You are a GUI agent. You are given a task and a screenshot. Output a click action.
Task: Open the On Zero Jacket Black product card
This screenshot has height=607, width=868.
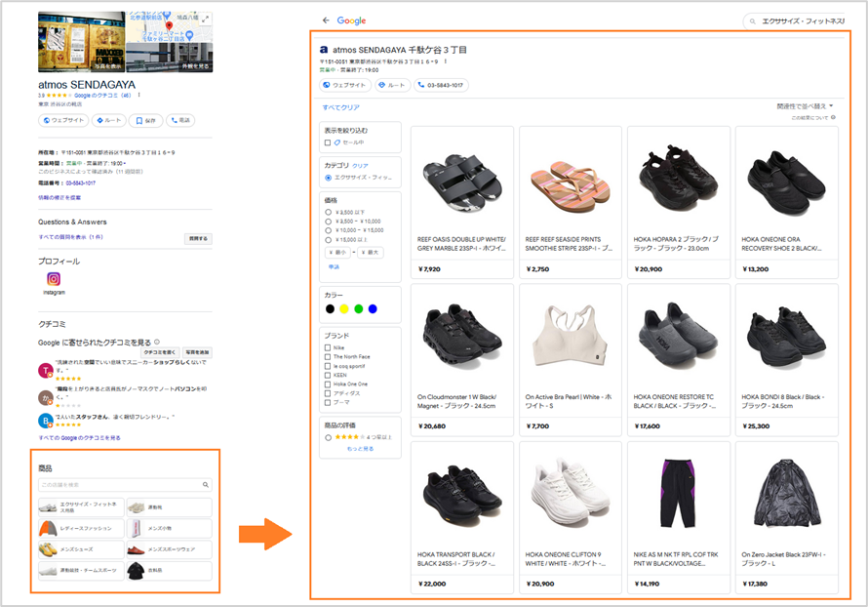tap(787, 517)
